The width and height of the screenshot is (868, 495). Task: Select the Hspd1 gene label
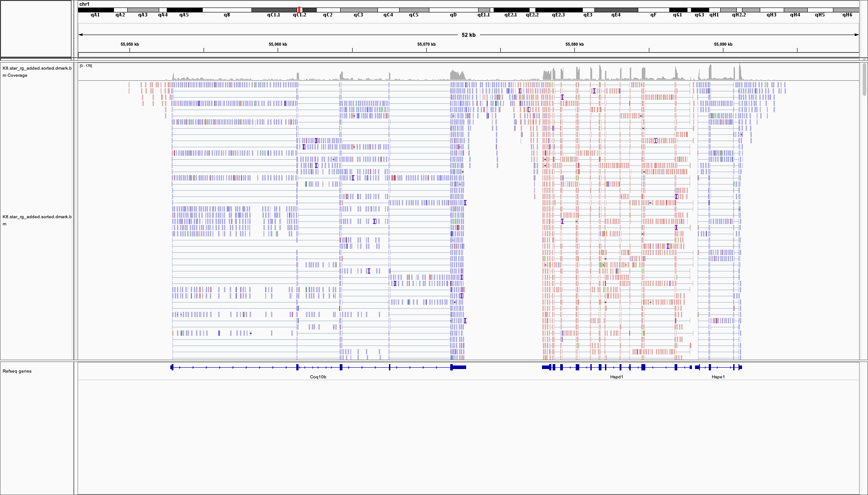click(617, 377)
